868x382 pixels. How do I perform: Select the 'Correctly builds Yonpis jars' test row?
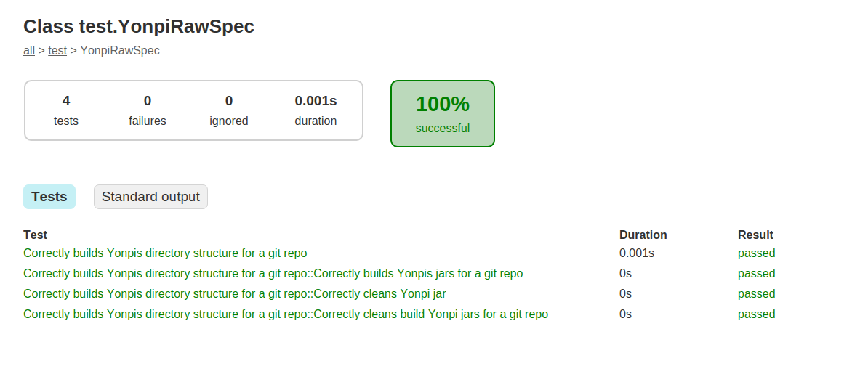pos(399,274)
